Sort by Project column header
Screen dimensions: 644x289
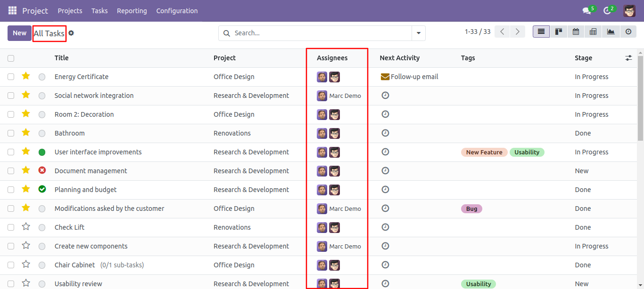224,58
